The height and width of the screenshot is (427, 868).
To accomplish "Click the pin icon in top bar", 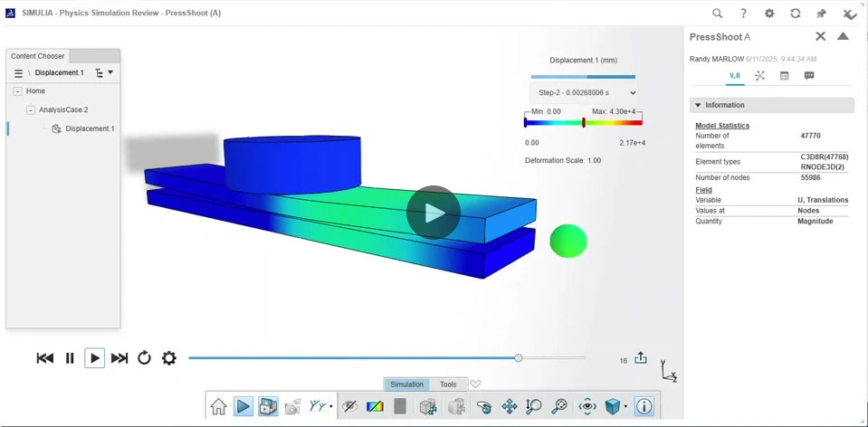I will coord(822,14).
